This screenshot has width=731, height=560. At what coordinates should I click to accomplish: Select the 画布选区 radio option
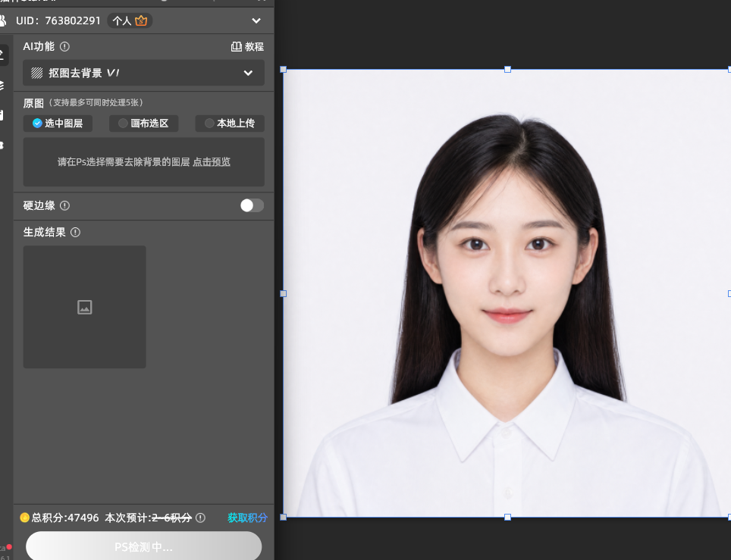[143, 123]
